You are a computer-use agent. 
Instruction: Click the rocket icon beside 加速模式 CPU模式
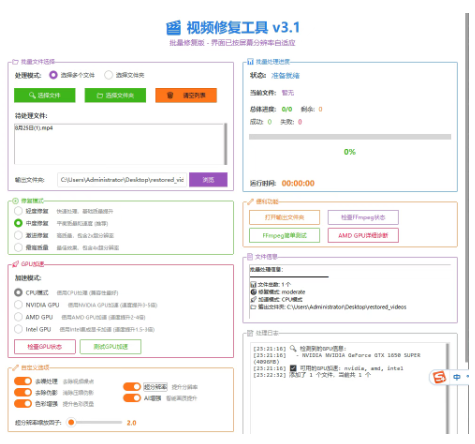253,299
